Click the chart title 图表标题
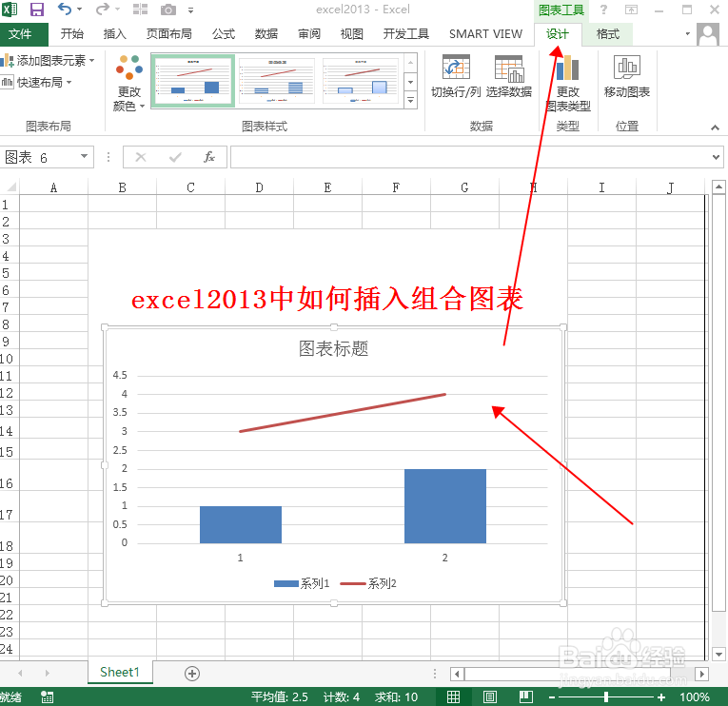The width and height of the screenshot is (728, 706). click(333, 348)
